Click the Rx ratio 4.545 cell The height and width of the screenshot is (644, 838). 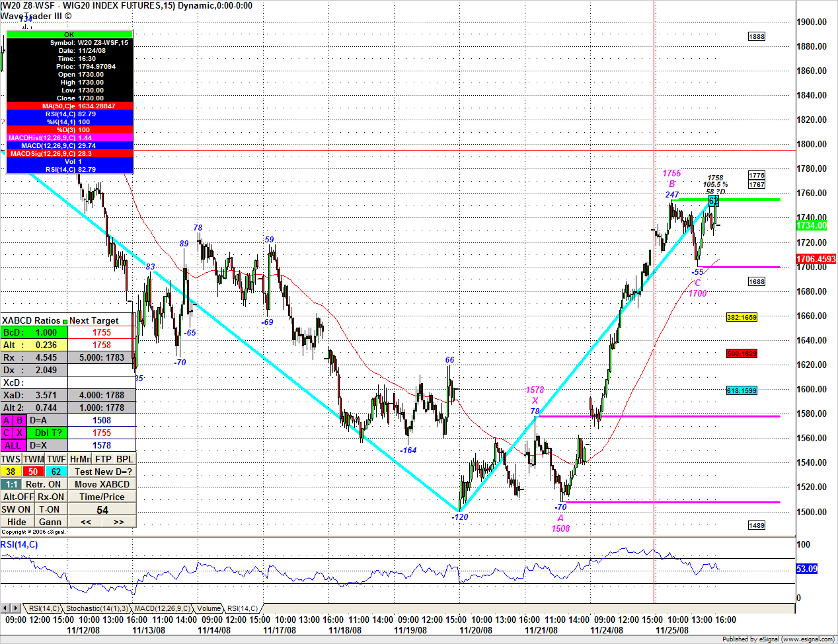(x=34, y=357)
